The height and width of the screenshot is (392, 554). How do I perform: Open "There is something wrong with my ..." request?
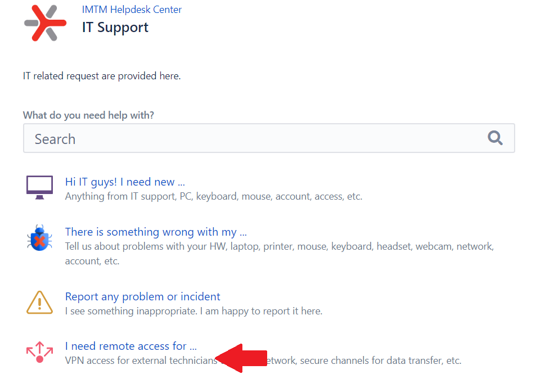tap(156, 232)
